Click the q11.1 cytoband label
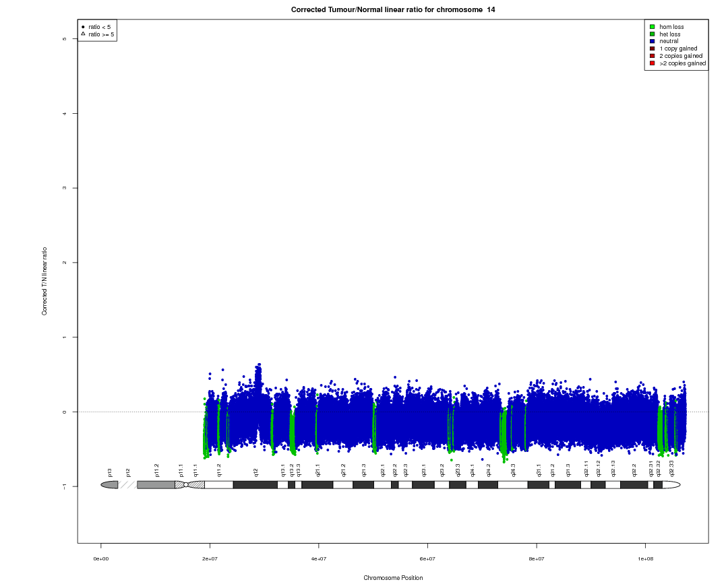This screenshot has height=582, width=728. coord(195,471)
